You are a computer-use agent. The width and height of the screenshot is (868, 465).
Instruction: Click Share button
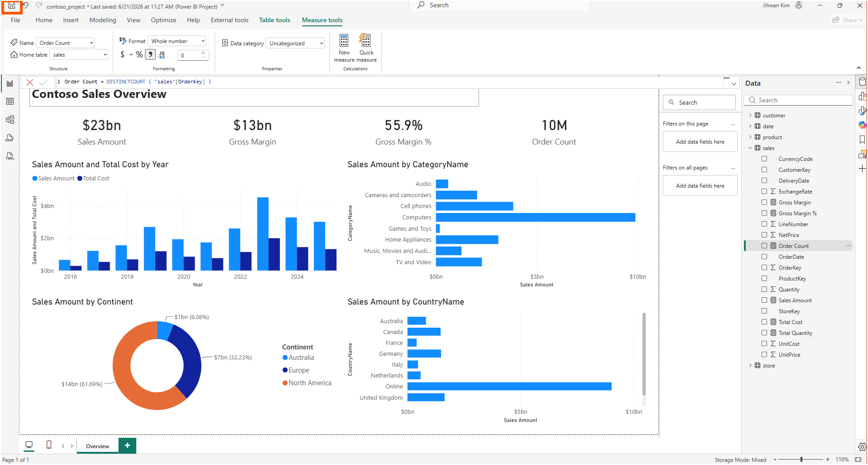(x=848, y=20)
